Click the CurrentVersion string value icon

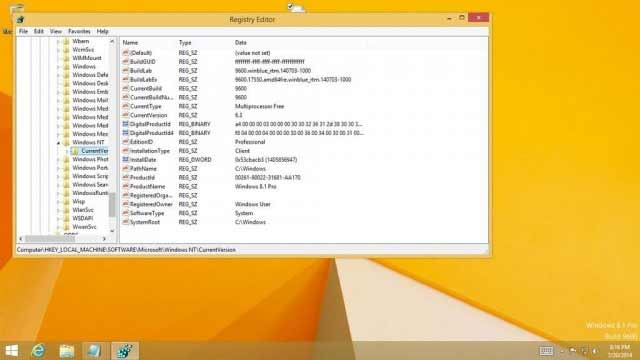pos(126,115)
